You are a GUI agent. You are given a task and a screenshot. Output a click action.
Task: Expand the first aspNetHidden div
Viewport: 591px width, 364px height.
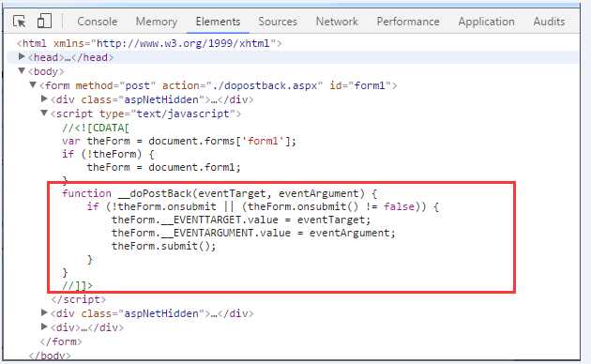(44, 99)
